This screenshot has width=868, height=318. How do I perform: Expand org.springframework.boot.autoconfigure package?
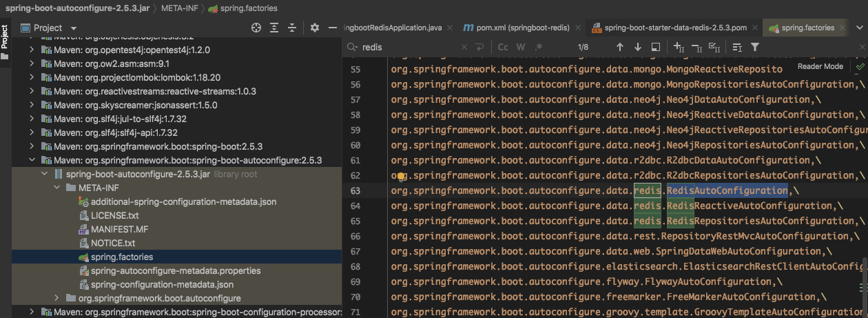[x=57, y=298]
